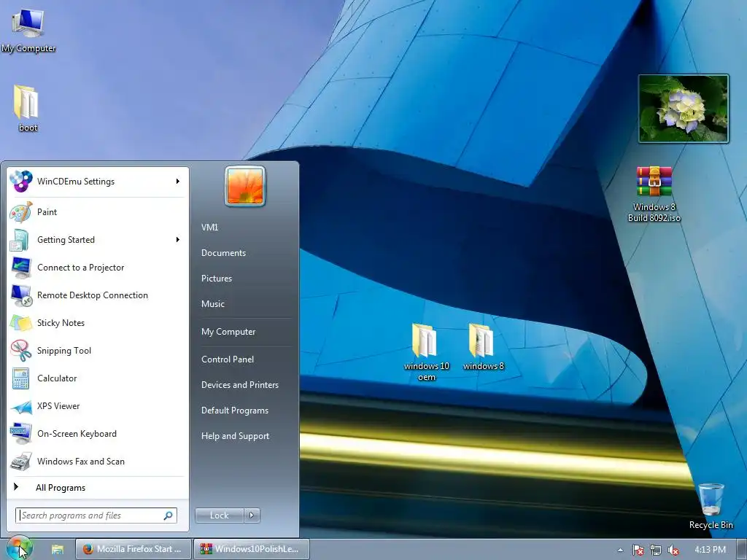Image resolution: width=747 pixels, height=560 pixels.
Task: Switch to Windows10PolishLe... taskbar button
Action: click(252, 549)
